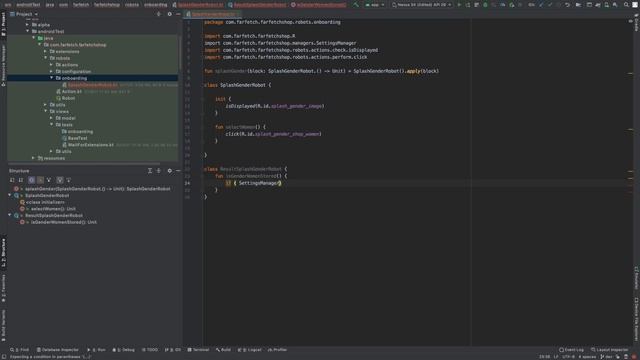Open Git tool window at bottom
640x360 pixels.
tap(173, 350)
